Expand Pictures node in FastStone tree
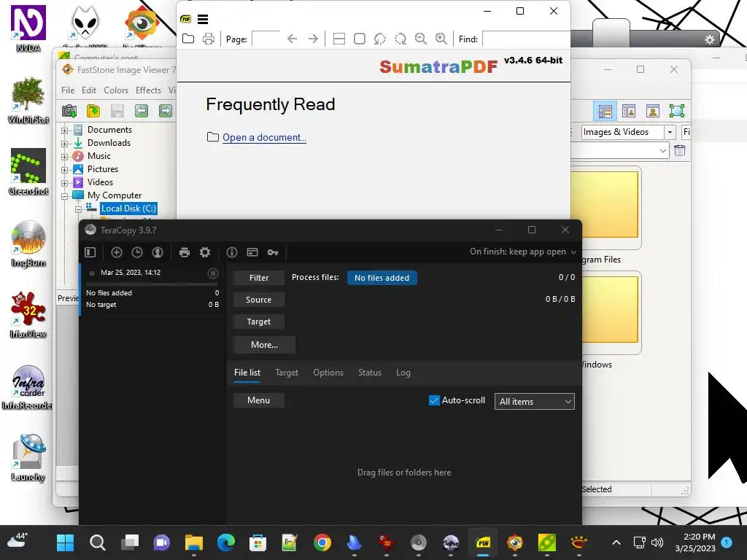This screenshot has height=560, width=747. tap(64, 169)
